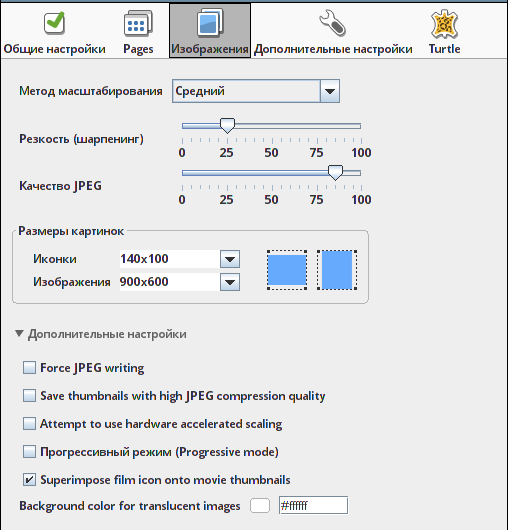508x530 pixels.
Task: Collapse the Дополнительные настройки section triangle
Action: [x=19, y=334]
